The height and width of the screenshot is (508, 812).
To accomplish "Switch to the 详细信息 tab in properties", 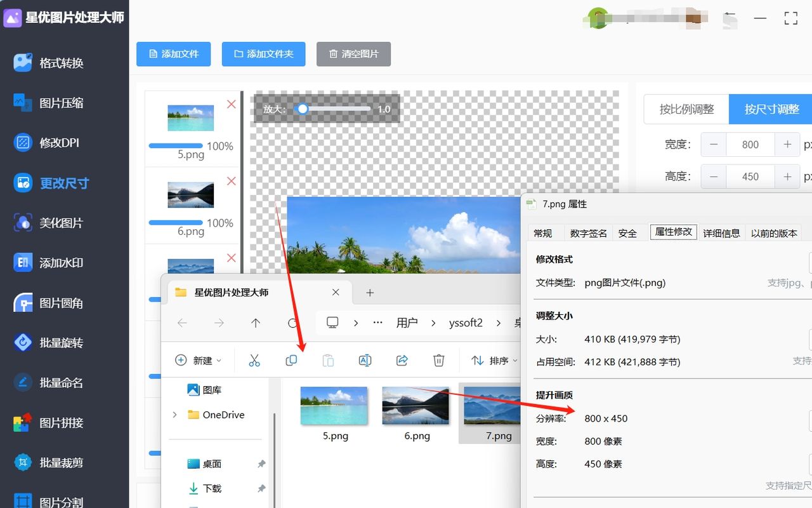I will point(721,232).
